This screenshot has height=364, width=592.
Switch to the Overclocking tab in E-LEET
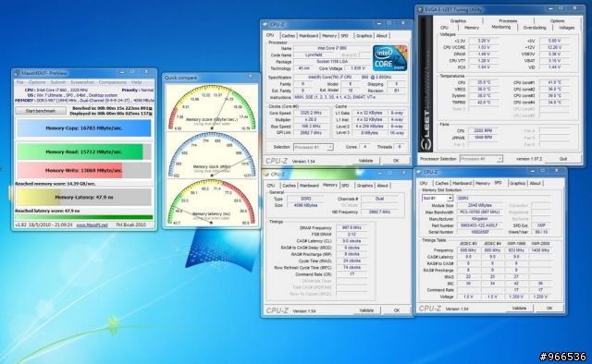[x=535, y=28]
